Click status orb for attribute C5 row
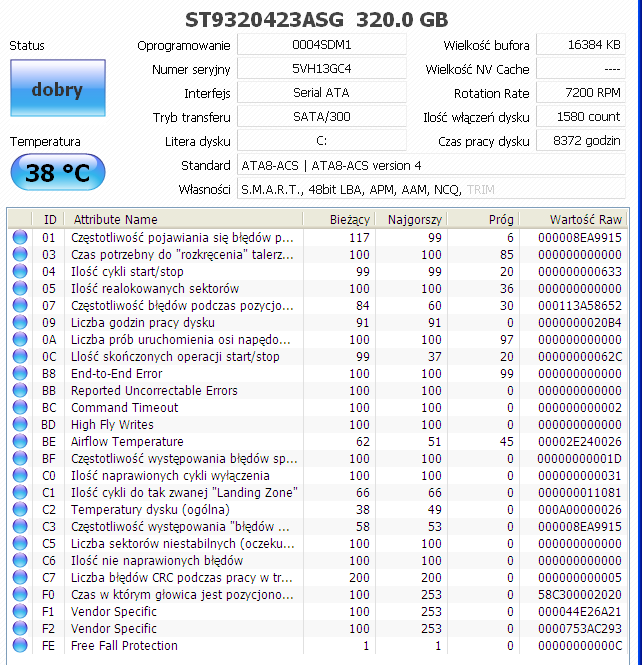 click(x=20, y=543)
